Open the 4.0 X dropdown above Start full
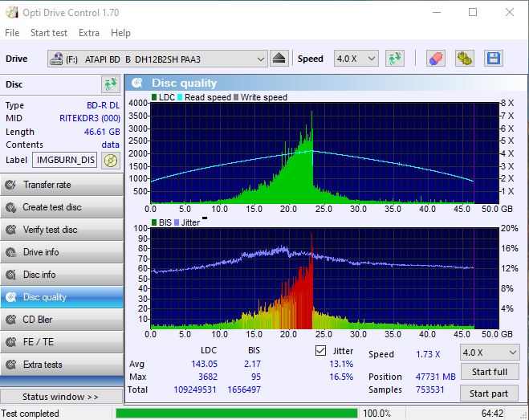Screen dimensions: 529x420 (x=489, y=352)
